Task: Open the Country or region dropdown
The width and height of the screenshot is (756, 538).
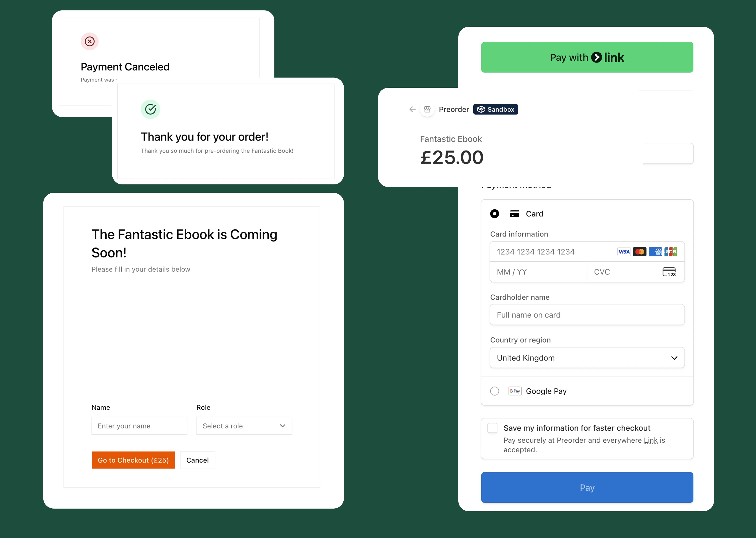Action: click(587, 358)
